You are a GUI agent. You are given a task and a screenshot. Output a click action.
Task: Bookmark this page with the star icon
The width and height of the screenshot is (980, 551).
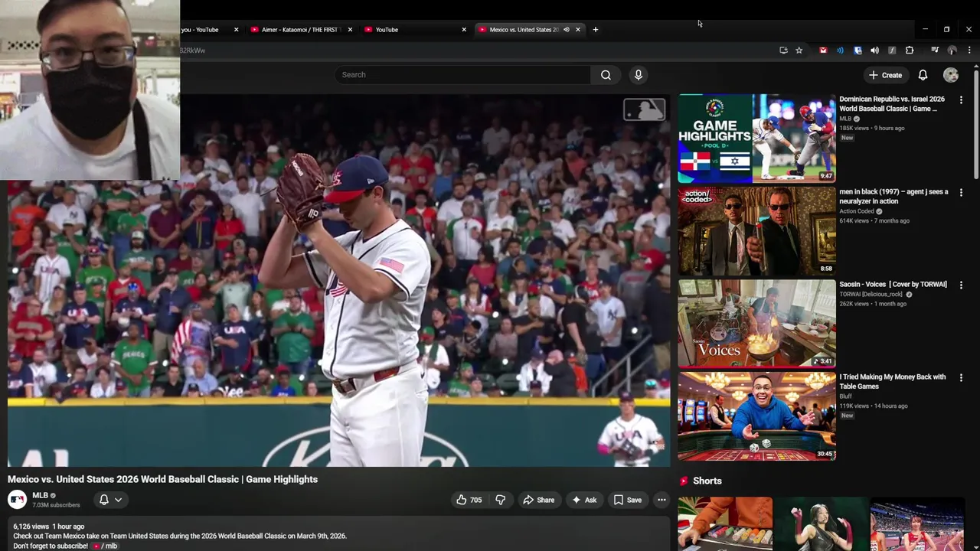pyautogui.click(x=799, y=51)
